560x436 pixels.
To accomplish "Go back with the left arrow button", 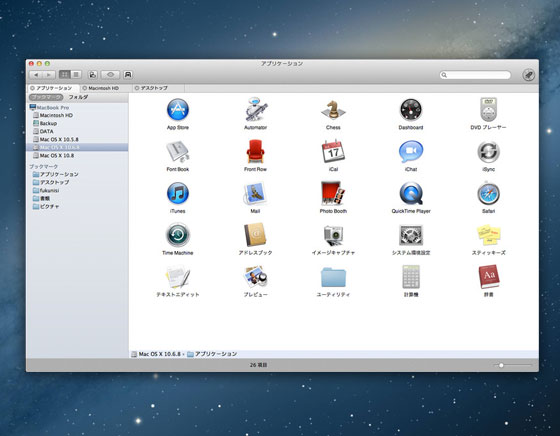I will (x=36, y=75).
